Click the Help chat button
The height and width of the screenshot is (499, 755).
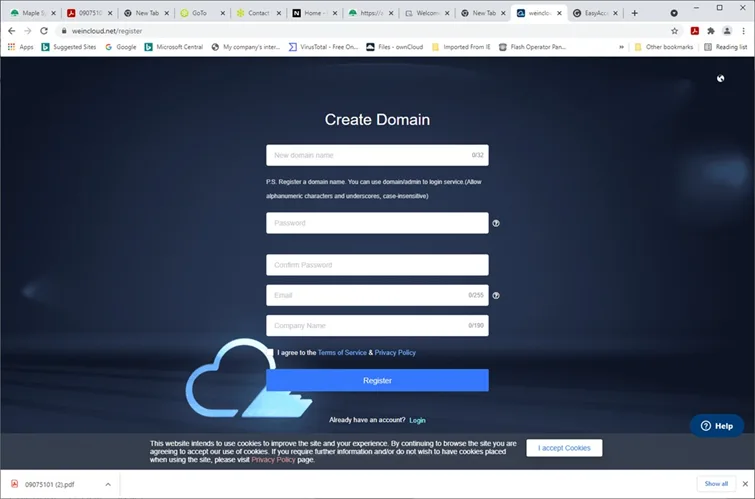click(717, 426)
